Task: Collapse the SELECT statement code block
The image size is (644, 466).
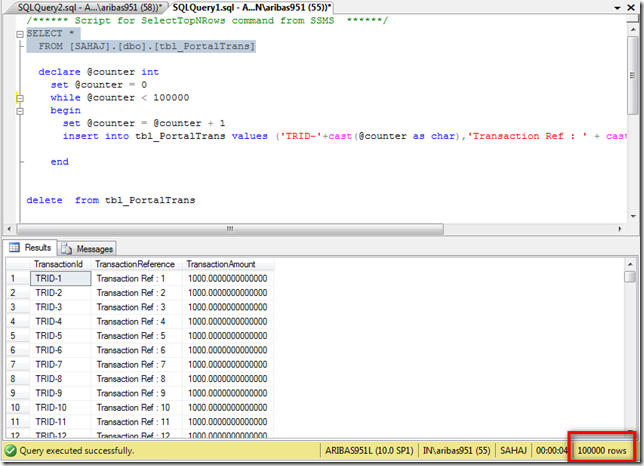Action: (x=19, y=33)
